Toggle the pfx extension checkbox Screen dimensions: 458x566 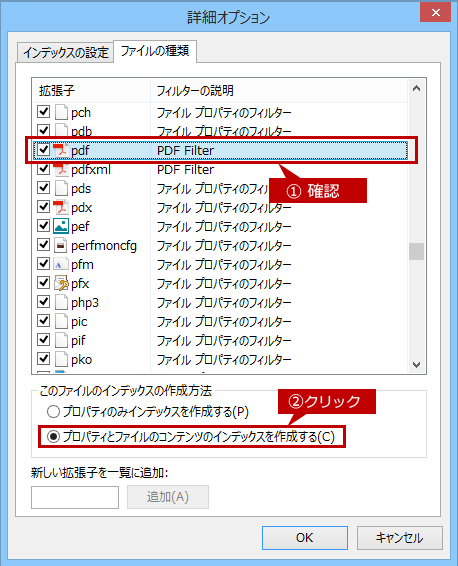click(x=43, y=283)
